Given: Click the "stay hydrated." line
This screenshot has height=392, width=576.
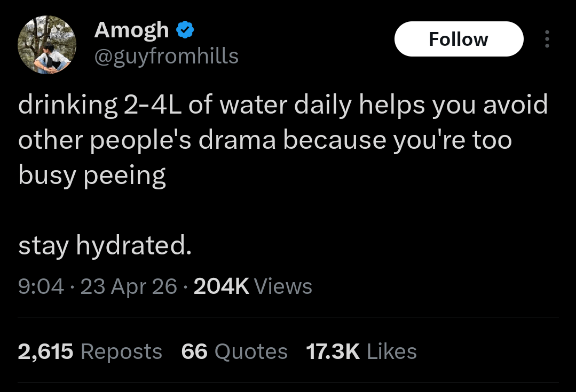Looking at the screenshot, I should 105,246.
